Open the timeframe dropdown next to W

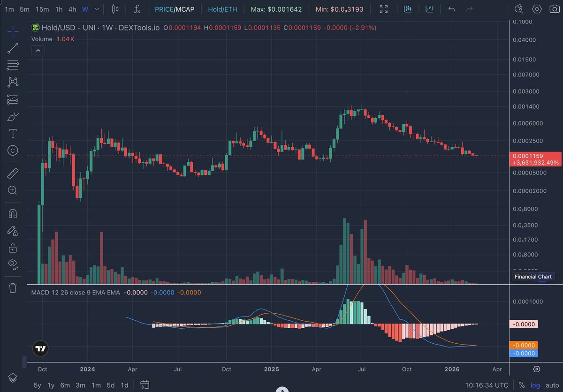(96, 8)
